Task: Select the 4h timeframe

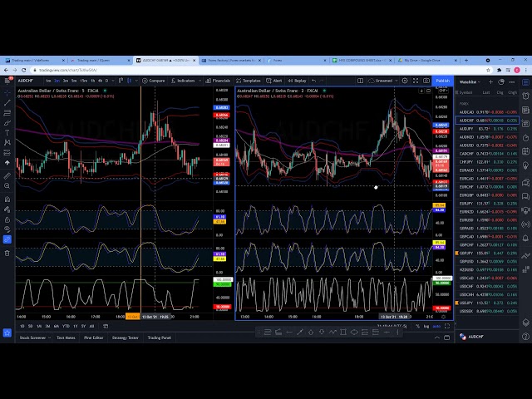Action: click(100, 81)
